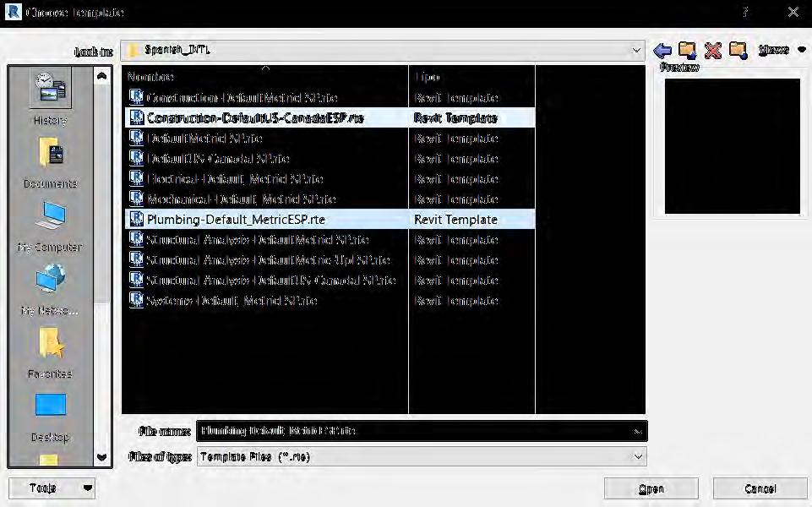Click the help question mark in title bar
This screenshot has width=812, height=507.
(x=745, y=12)
